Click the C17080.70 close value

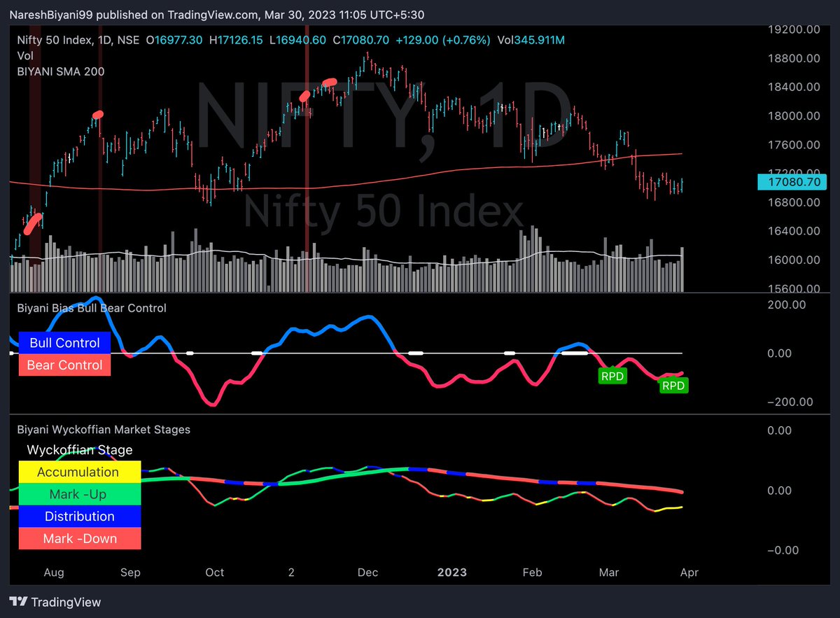click(361, 40)
